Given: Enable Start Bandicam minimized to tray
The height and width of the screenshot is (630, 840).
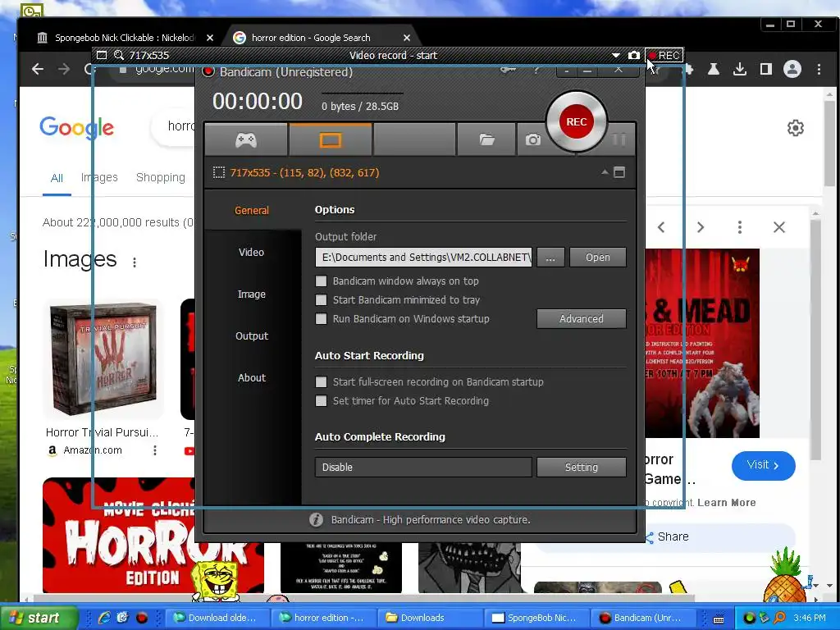Looking at the screenshot, I should click(321, 300).
